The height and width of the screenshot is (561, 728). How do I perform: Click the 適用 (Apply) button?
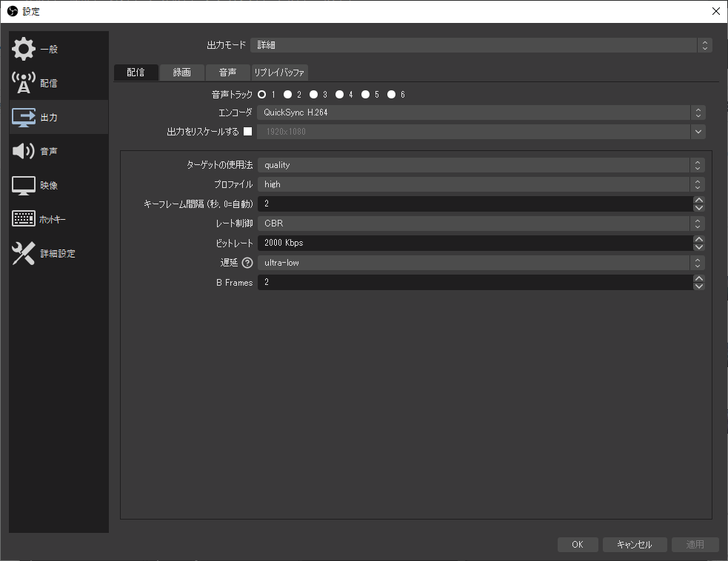point(695,544)
